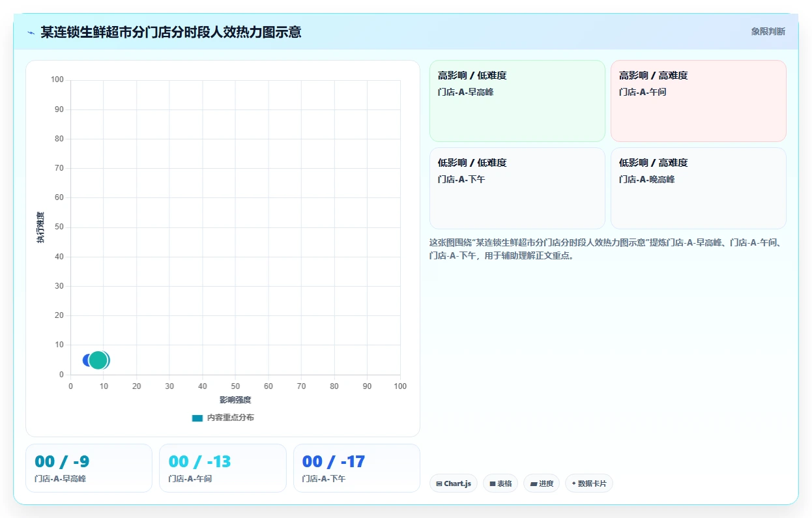Image resolution: width=812 pixels, height=518 pixels.
Task: Click the 00 / -9 stat value
Action: point(62,462)
